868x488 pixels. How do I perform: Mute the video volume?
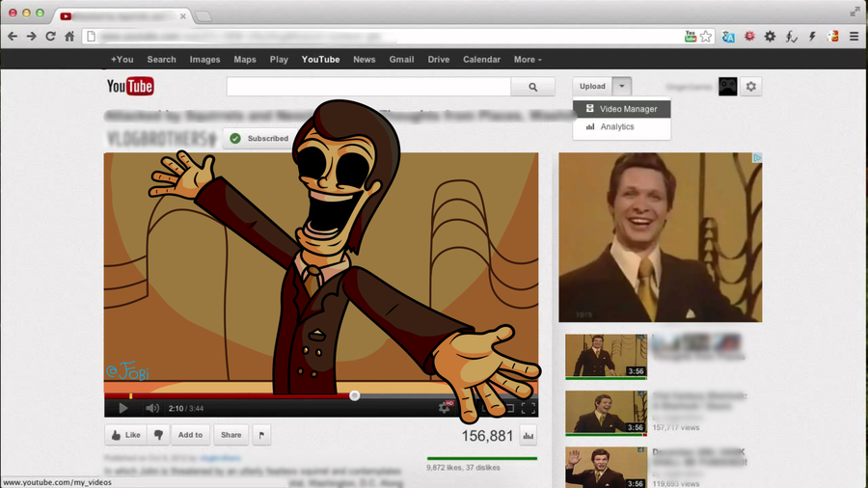tap(152, 408)
